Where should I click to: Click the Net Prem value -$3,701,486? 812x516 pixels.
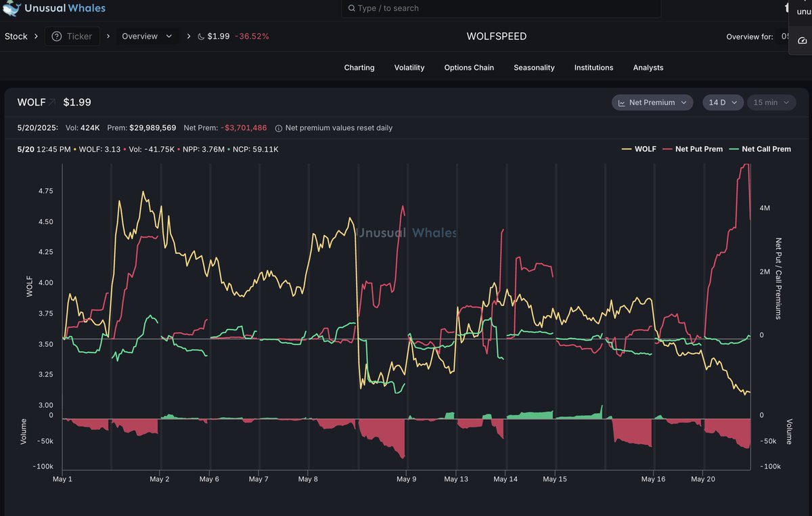244,128
